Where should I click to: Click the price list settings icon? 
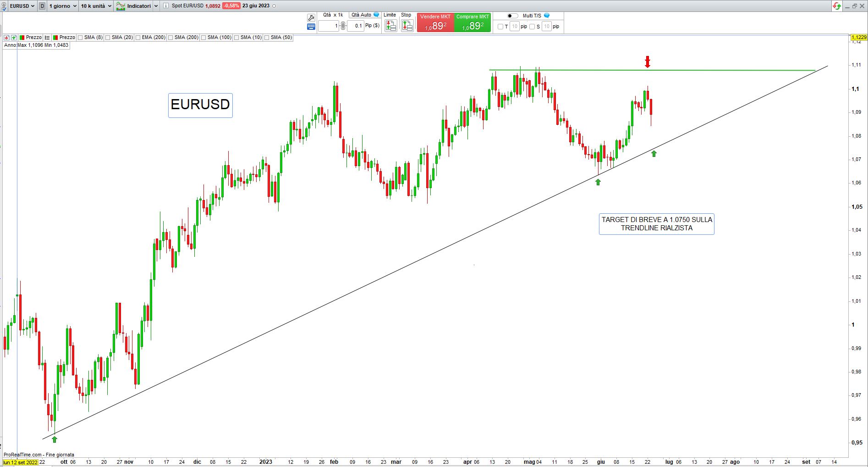pos(47,38)
